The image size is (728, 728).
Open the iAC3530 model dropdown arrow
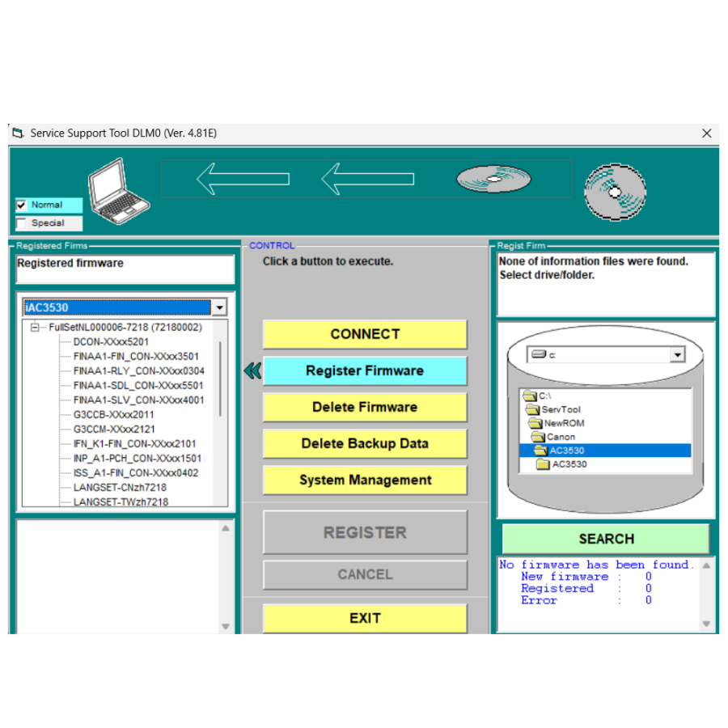click(219, 307)
